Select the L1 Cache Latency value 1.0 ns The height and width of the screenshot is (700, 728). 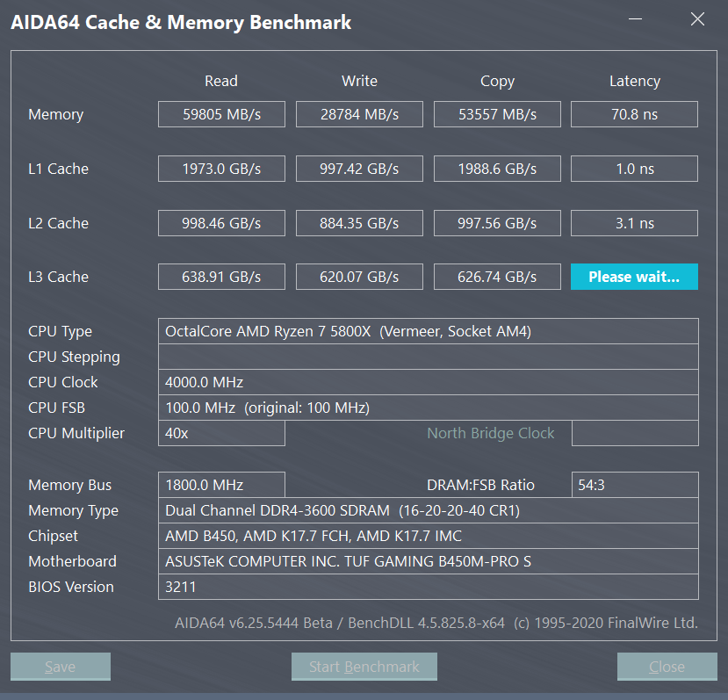click(x=634, y=169)
